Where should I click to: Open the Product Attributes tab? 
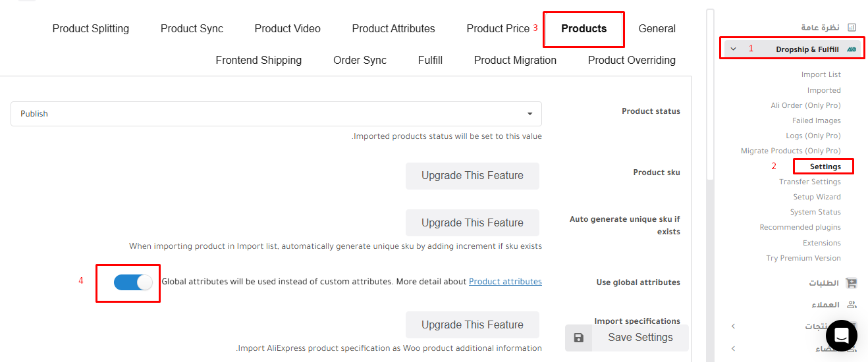pos(393,28)
